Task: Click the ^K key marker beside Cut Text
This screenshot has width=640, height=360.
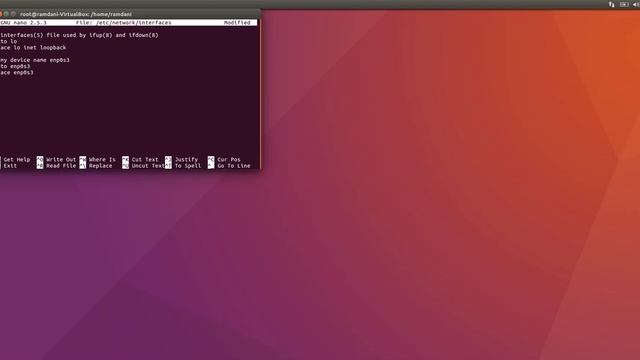Action: coord(125,160)
